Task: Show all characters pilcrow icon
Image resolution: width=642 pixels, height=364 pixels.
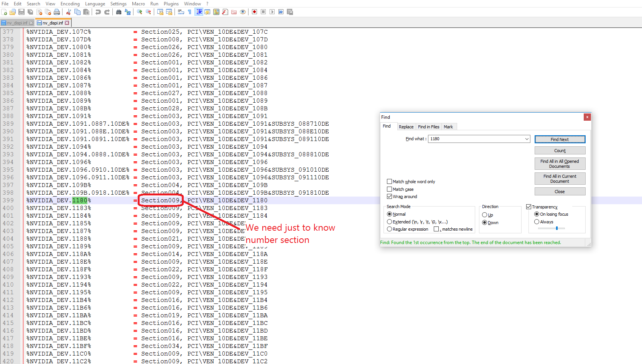Action: click(189, 12)
